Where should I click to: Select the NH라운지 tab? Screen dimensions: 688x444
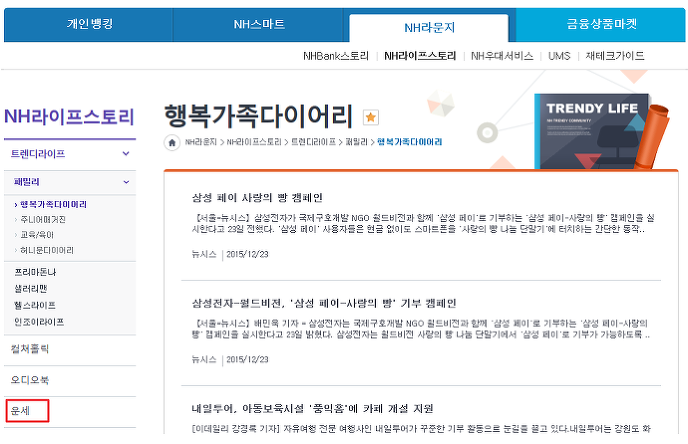pyautogui.click(x=429, y=28)
